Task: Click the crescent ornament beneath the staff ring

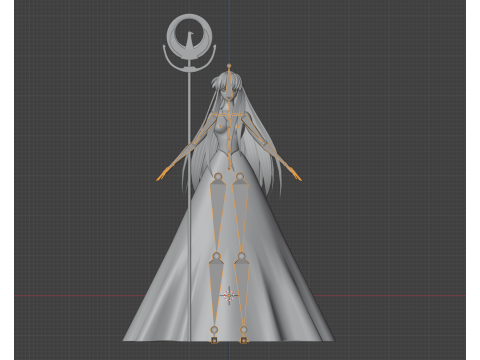Action: 189,61
